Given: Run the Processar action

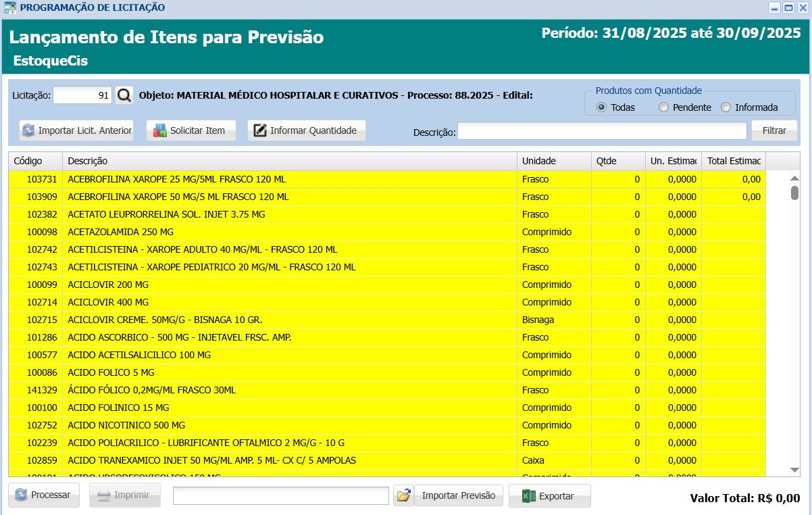Looking at the screenshot, I should (x=44, y=495).
